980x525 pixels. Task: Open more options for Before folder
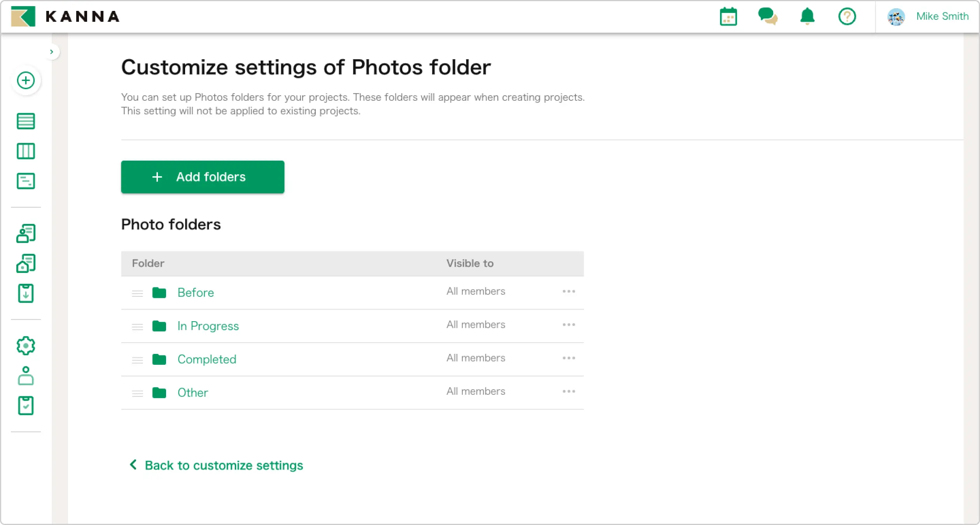click(569, 291)
